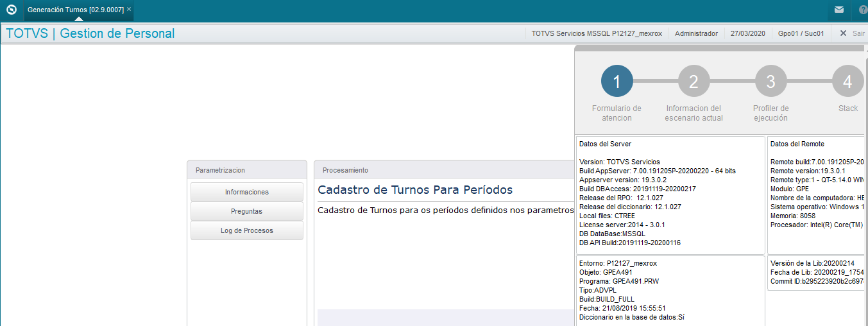
Task: Open the help question mark icon
Action: (863, 10)
